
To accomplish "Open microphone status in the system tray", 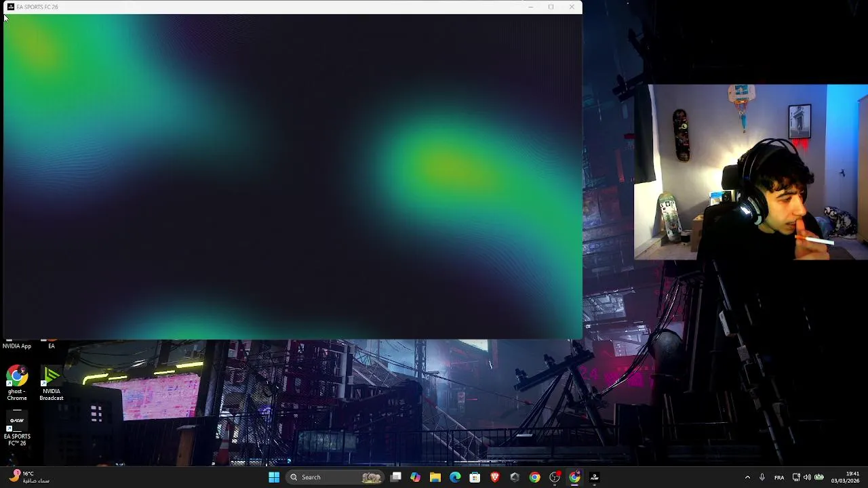I will tap(762, 477).
